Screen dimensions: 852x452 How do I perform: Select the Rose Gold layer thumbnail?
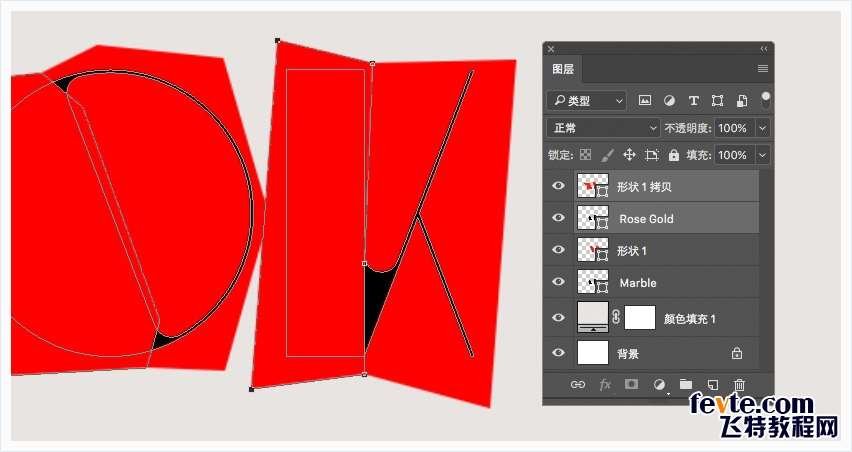(593, 218)
